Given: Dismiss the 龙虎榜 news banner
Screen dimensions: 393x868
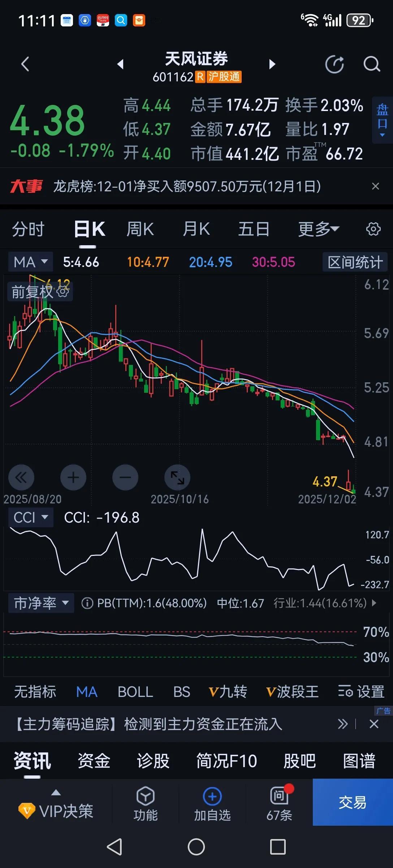Looking at the screenshot, I should point(376,186).
